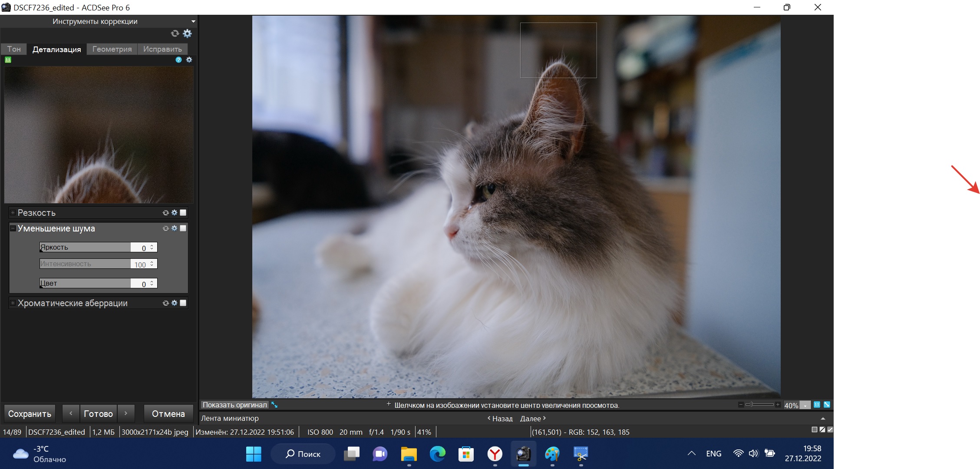This screenshot has height=469, width=980.
Task: Reset the Резкость section settings
Action: (165, 213)
